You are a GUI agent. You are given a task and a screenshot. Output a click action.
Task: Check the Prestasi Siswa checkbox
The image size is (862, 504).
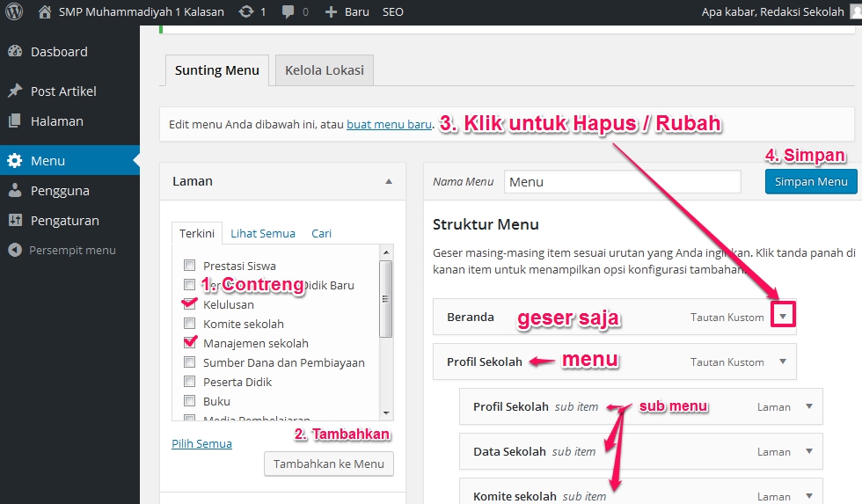(x=189, y=266)
